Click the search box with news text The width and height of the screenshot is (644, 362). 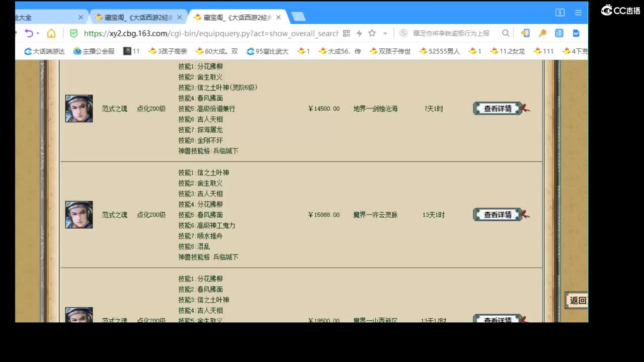tap(451, 33)
